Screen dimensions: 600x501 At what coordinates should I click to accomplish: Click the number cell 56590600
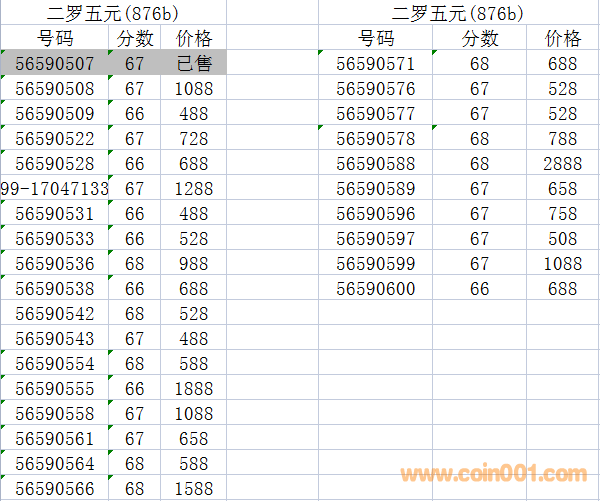(x=375, y=289)
